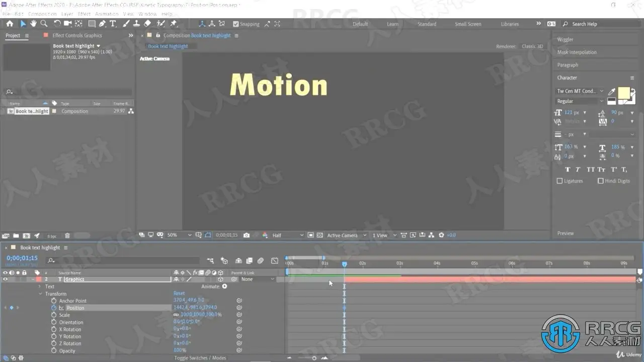Click Toggle Switches / Modes button

[x=200, y=358]
